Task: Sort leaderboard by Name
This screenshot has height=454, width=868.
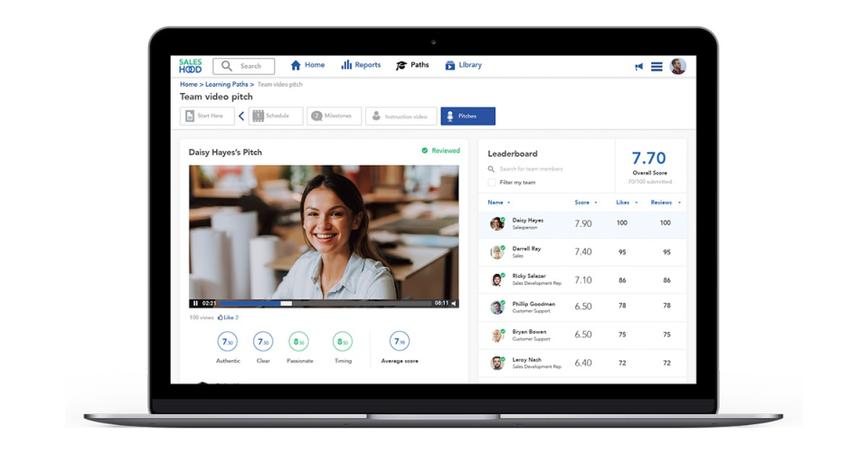Action: (x=499, y=202)
